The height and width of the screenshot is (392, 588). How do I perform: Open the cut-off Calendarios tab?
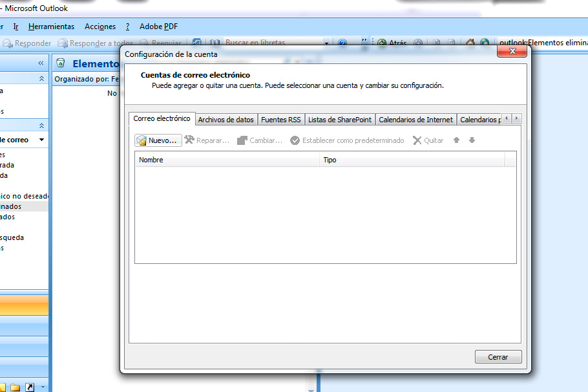(479, 120)
